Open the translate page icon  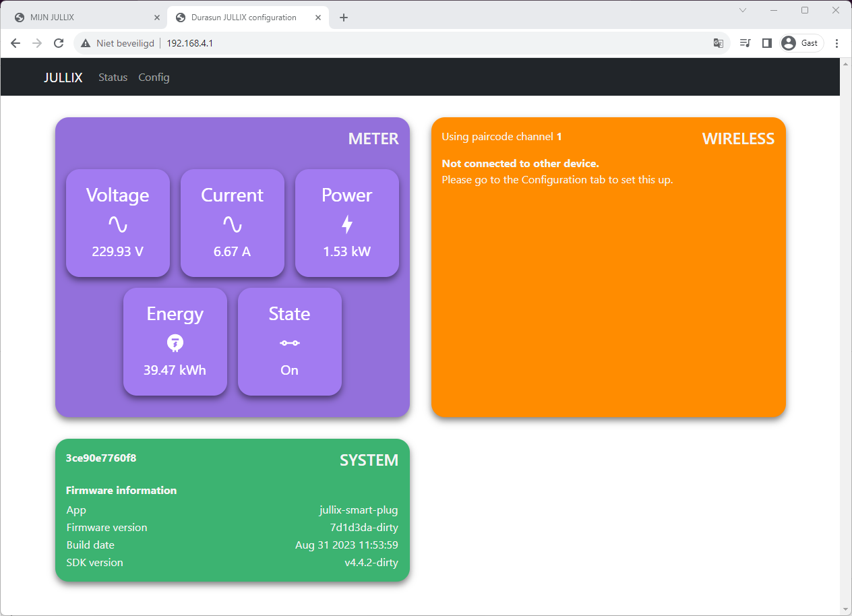719,43
